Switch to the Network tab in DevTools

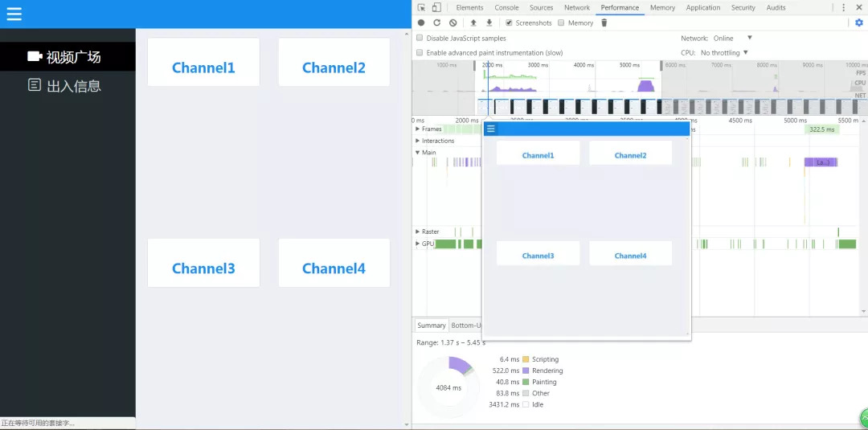tap(577, 8)
